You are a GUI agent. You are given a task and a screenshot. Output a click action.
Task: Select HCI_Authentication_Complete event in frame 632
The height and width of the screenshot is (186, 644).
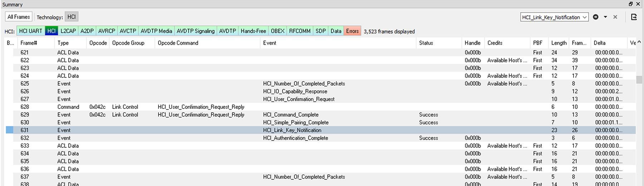(296, 138)
